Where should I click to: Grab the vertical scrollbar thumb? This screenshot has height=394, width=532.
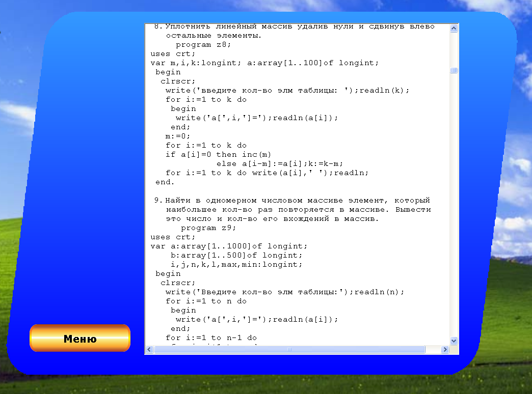[454, 70]
